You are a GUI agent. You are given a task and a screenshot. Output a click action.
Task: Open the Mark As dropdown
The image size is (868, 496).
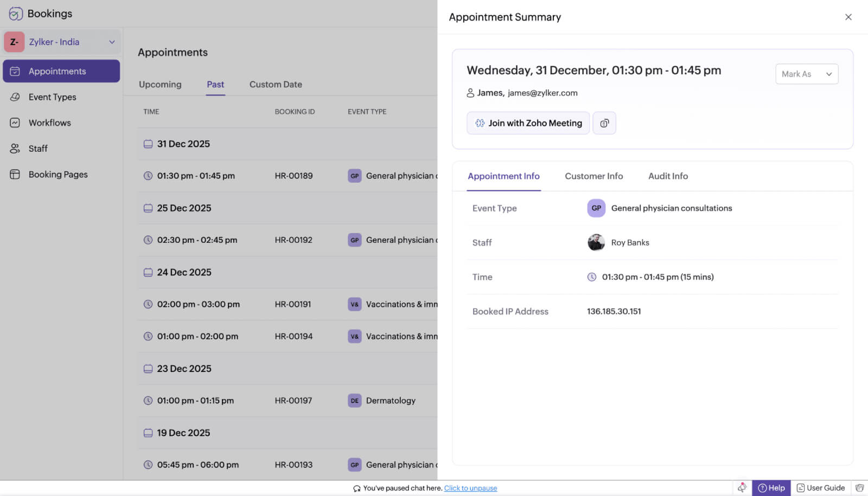coord(806,74)
